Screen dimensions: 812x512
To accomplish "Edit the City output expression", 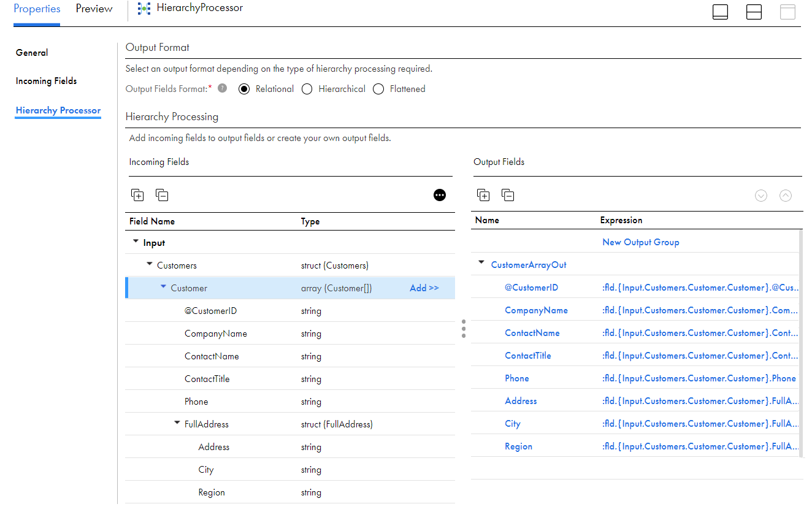I will tap(700, 424).
